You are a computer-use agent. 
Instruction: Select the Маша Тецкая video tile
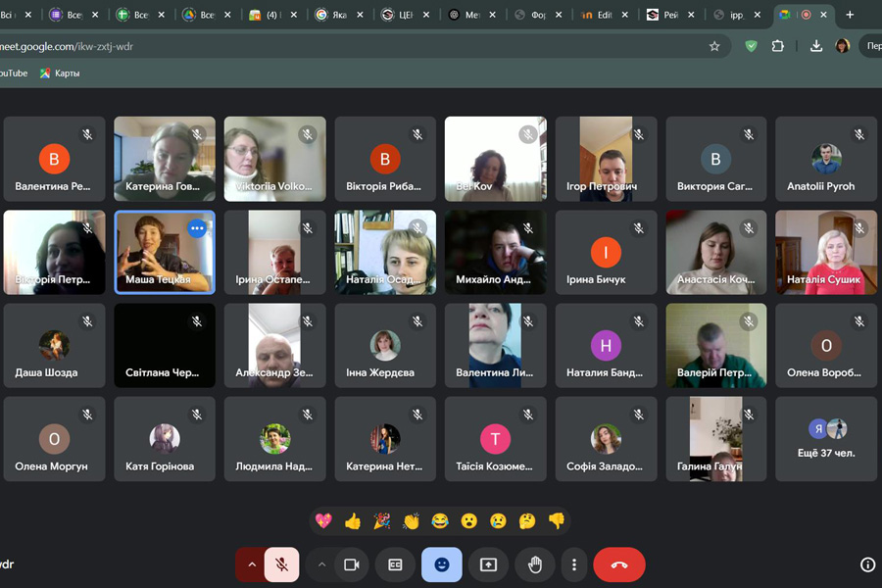pos(165,252)
